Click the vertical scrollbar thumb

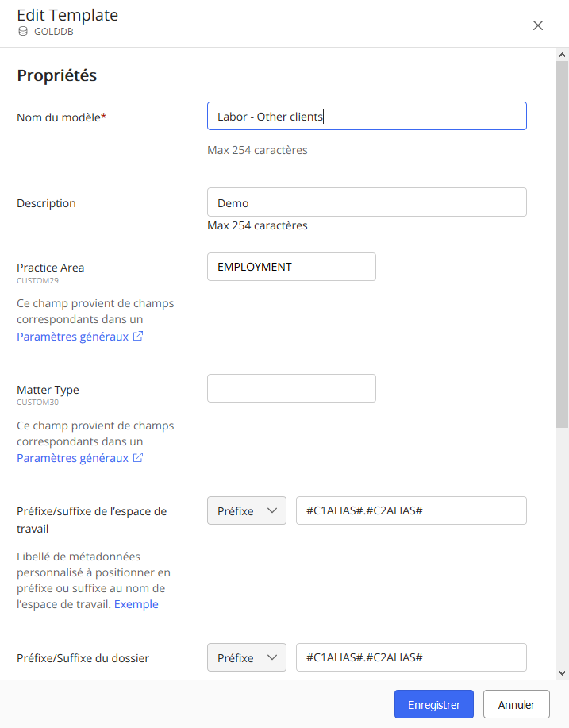[x=562, y=238]
